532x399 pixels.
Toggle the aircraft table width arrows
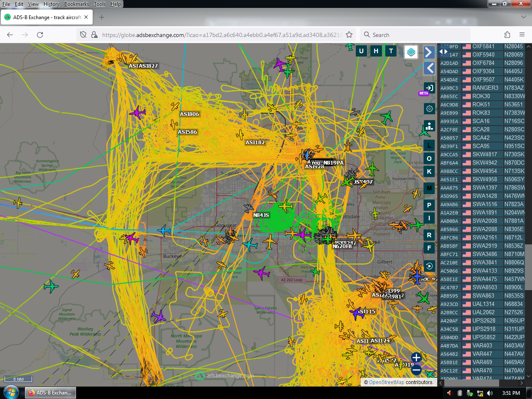443,52
